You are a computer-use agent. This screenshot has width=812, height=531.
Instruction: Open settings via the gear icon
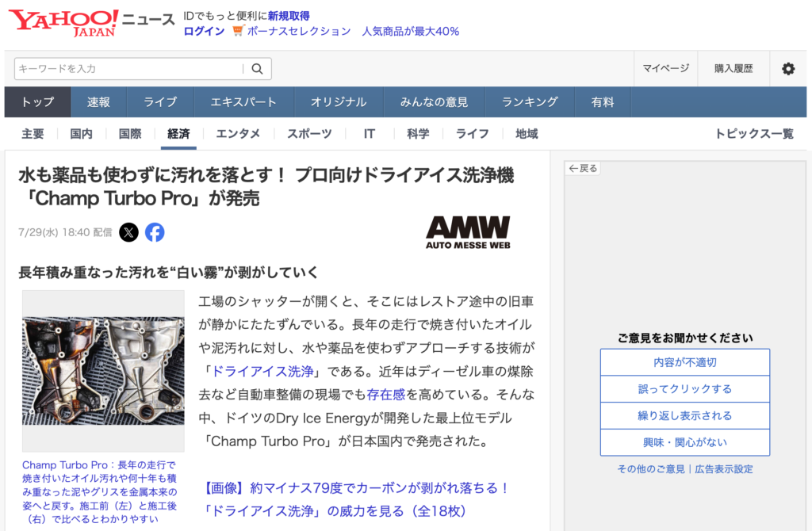point(788,69)
